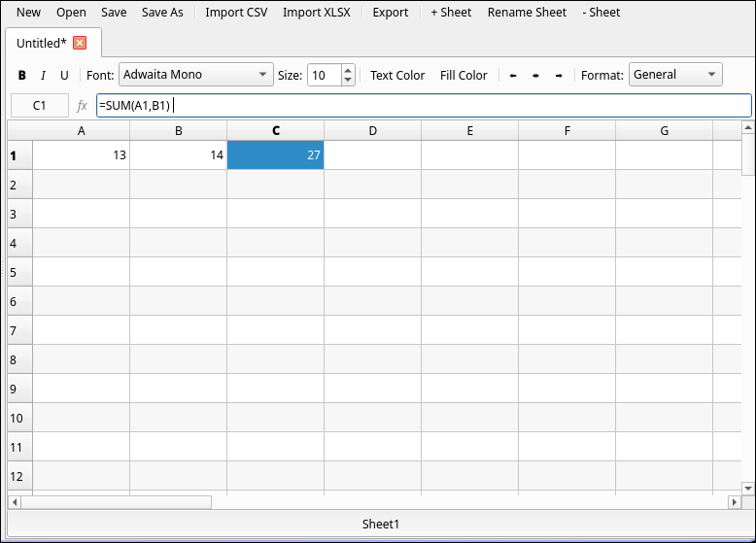This screenshot has width=756, height=543.
Task: Open the Export menu item
Action: click(391, 13)
